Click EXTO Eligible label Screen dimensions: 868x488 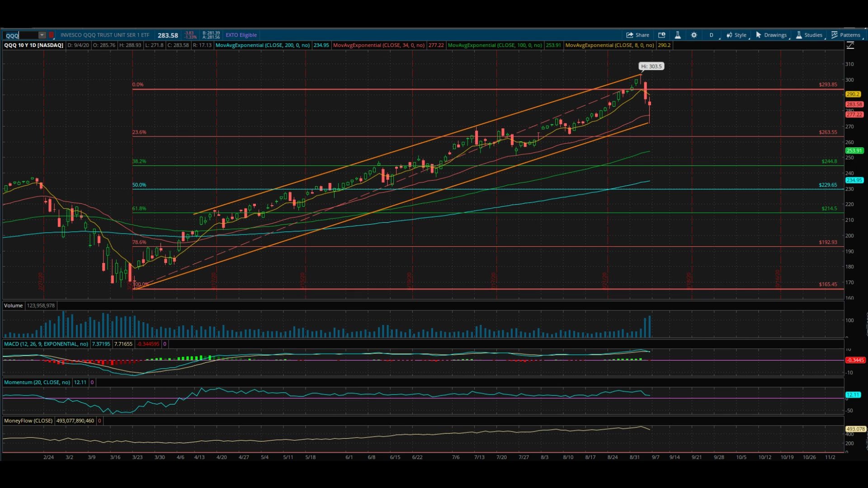pos(241,35)
